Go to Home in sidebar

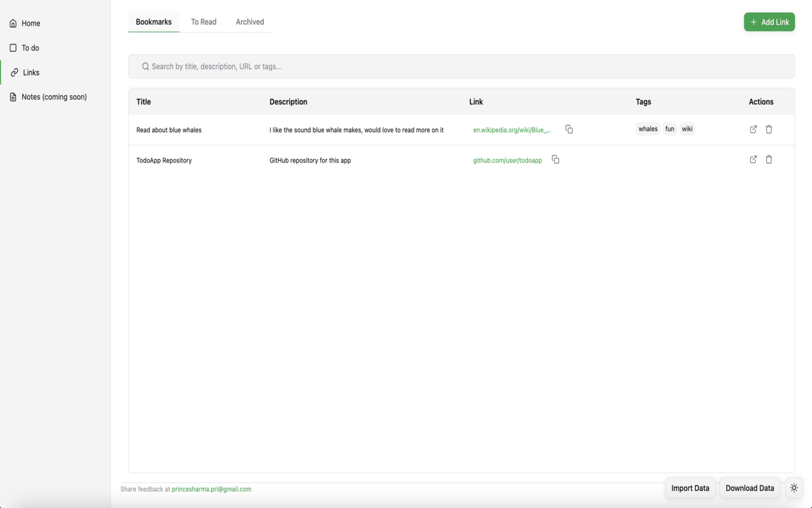pos(55,23)
